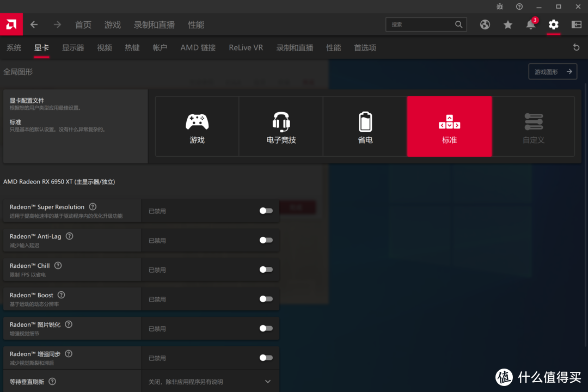588x392 pixels.
Task: Open the settings gear icon
Action: pos(553,24)
